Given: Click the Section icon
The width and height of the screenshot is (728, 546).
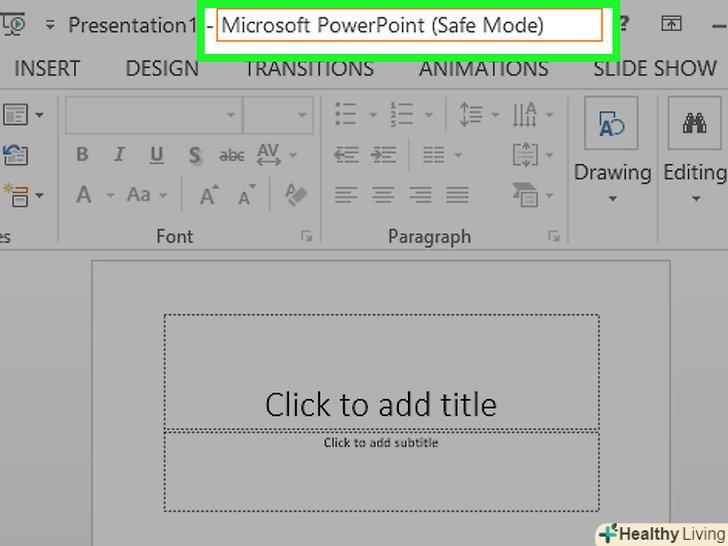Looking at the screenshot, I should point(15,195).
